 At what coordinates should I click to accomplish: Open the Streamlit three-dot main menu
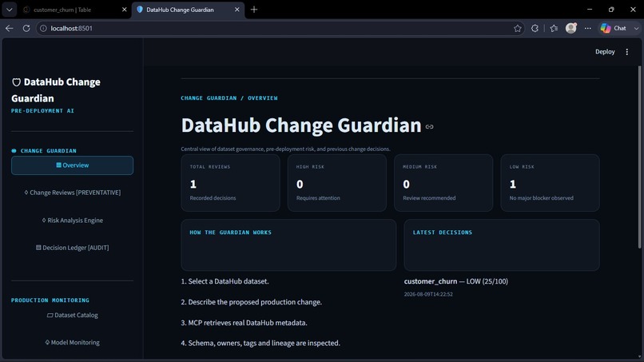[x=626, y=52]
